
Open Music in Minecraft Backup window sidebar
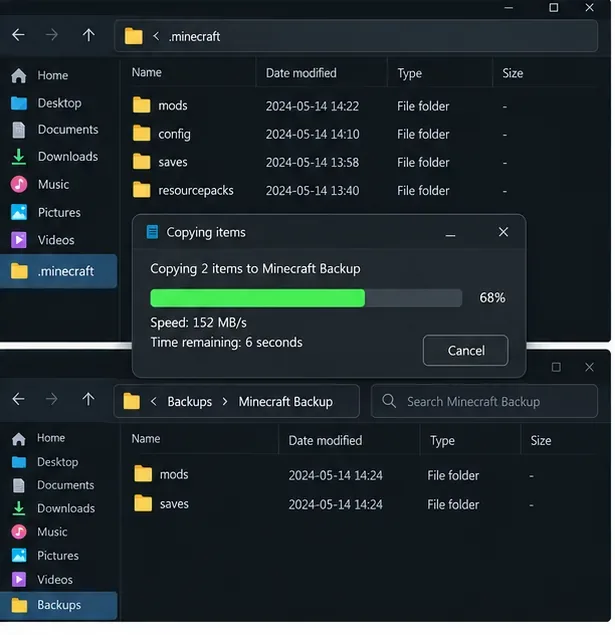coord(39,532)
